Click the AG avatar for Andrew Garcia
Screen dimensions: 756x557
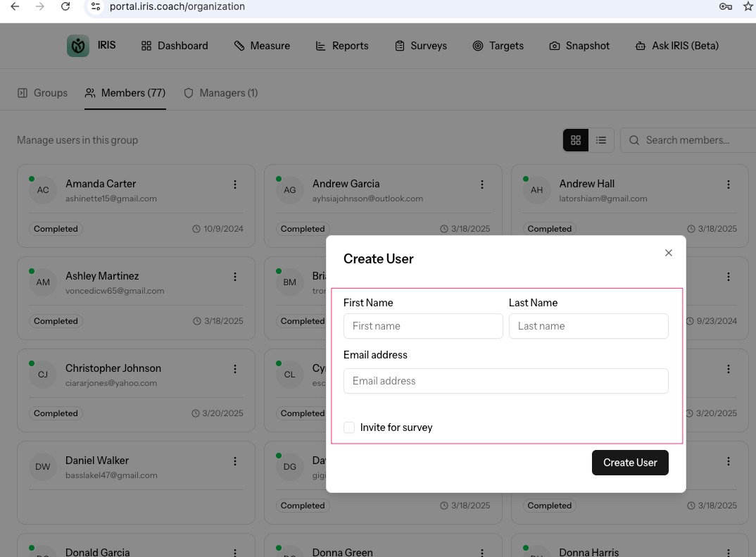click(x=290, y=190)
